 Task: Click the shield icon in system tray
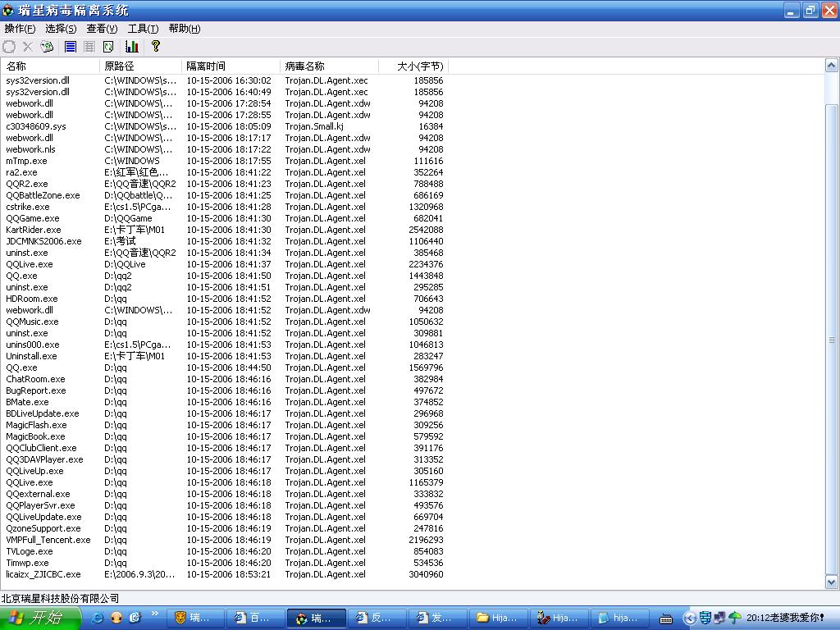(x=705, y=618)
